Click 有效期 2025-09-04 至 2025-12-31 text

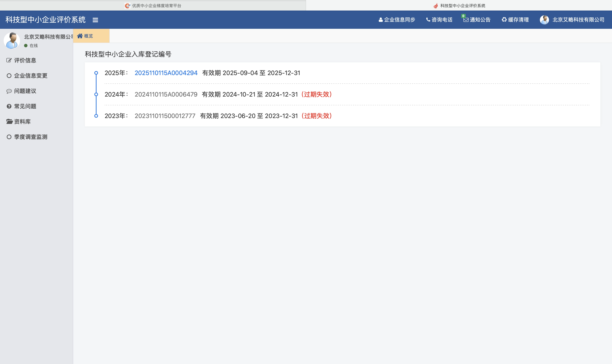coord(251,73)
